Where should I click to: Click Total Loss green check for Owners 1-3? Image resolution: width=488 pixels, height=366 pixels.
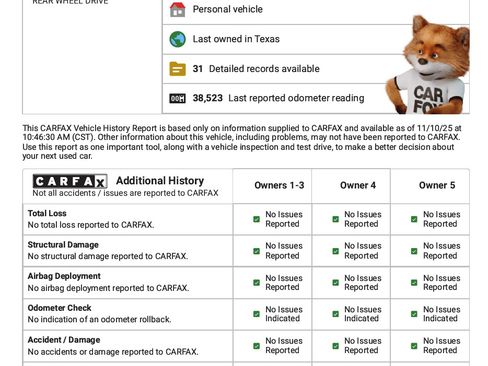(256, 219)
